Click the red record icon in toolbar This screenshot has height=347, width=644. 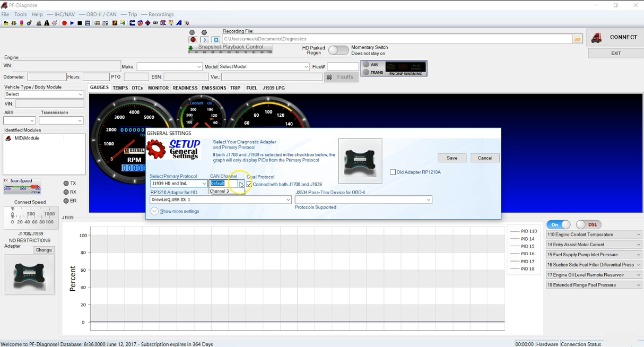[64, 23]
